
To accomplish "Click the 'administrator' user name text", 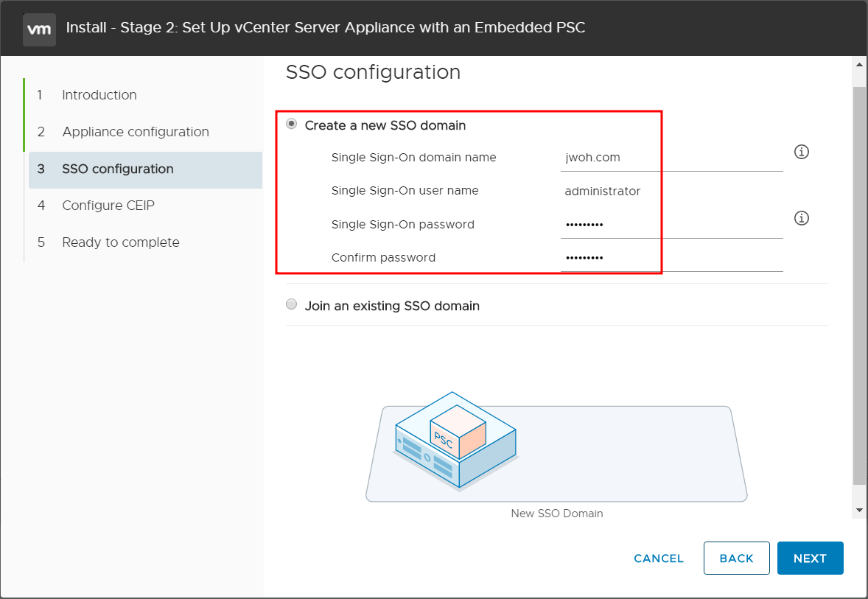I will (602, 192).
